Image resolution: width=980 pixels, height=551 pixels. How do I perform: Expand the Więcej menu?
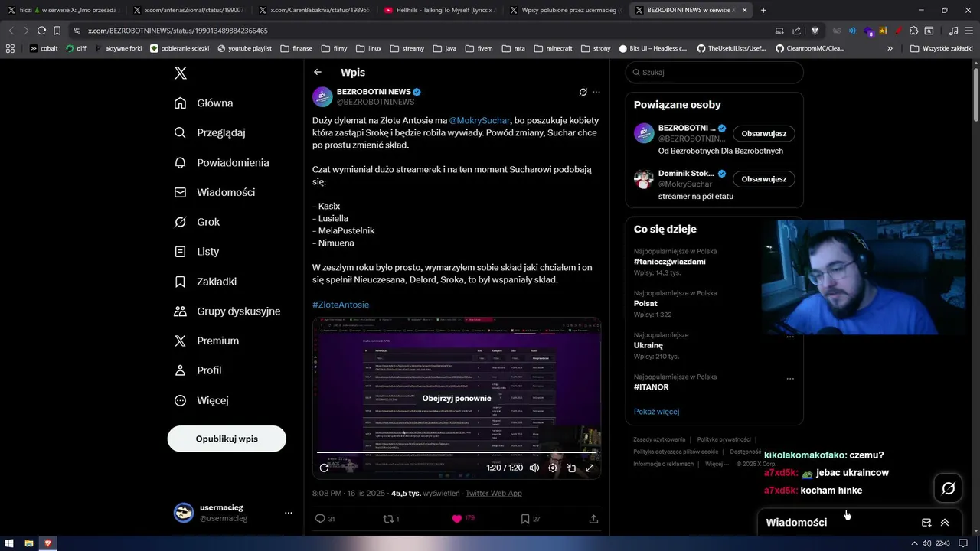tap(201, 400)
